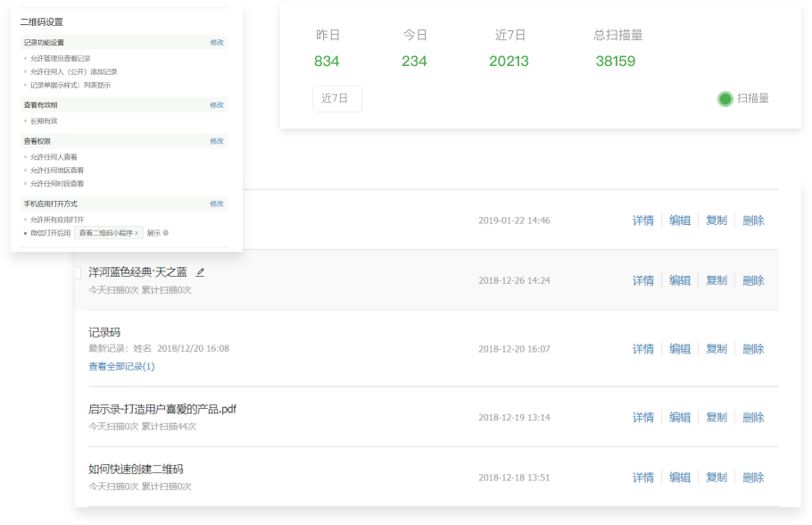Viewport: 812px width, 525px height.
Task: Click the 昨日 count 834
Action: coord(327,61)
